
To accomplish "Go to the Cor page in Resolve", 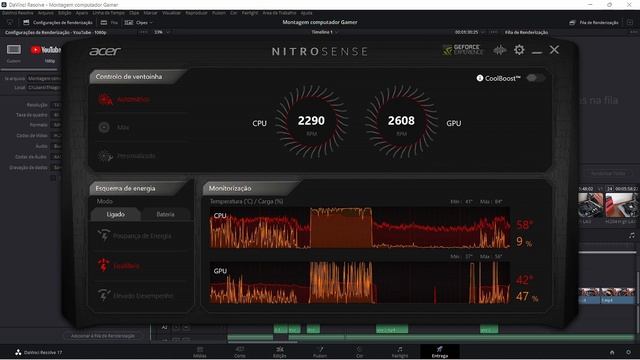I will (360, 352).
